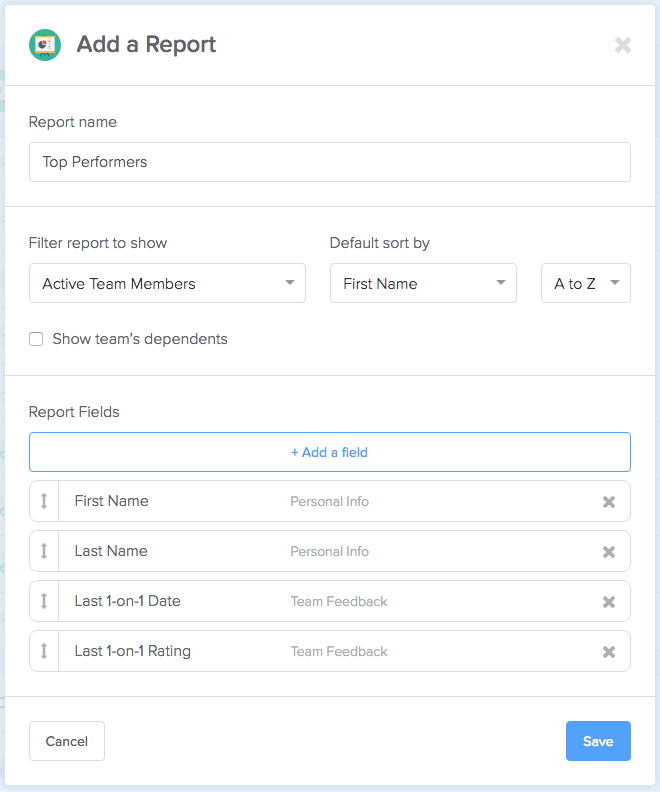This screenshot has height=792, width=660.
Task: Click the report presentation icon beside the title
Action: [x=45, y=45]
